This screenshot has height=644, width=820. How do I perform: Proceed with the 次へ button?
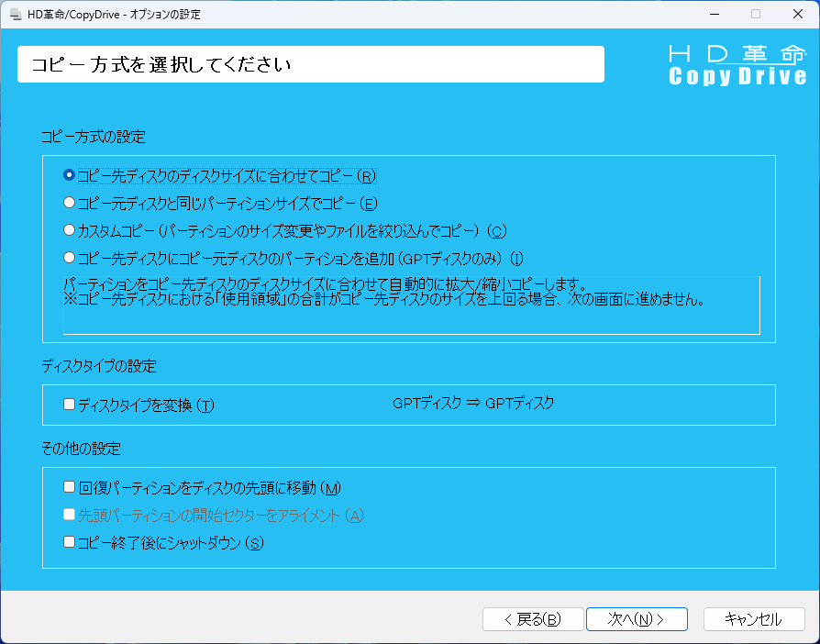click(x=636, y=619)
